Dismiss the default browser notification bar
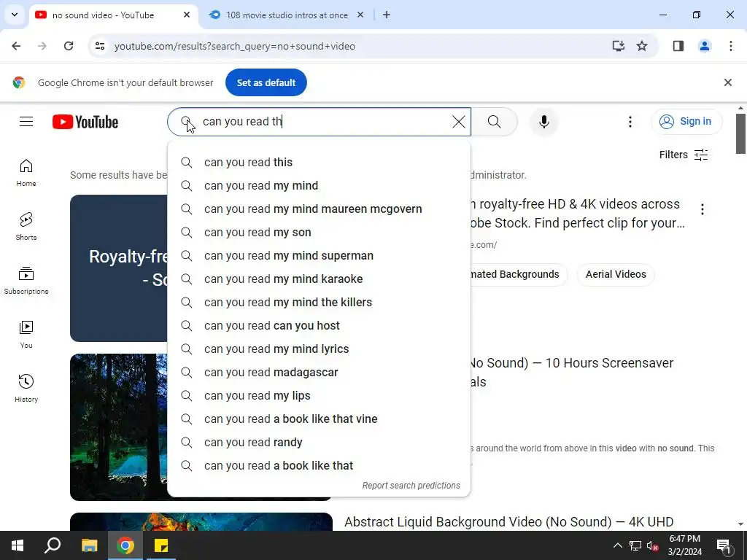This screenshot has height=560, width=747. click(727, 82)
